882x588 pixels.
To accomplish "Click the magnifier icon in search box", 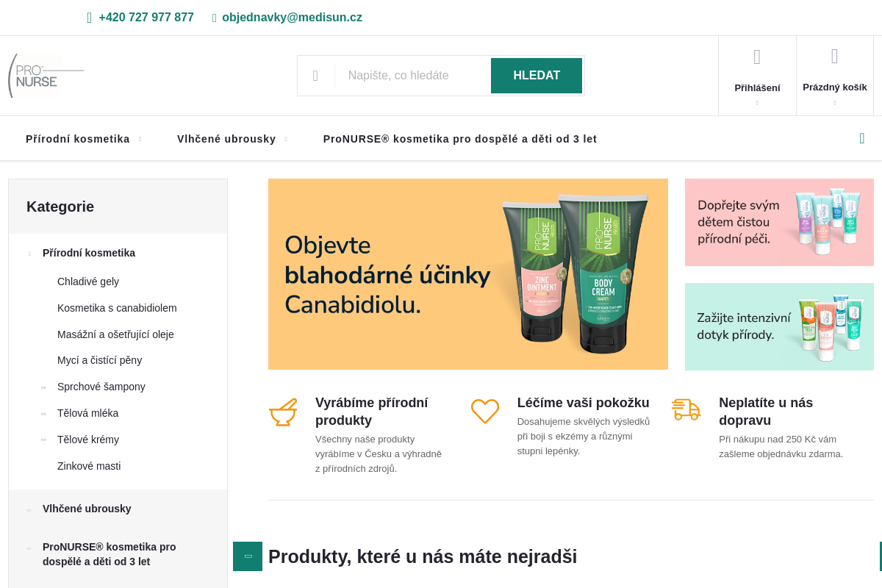I will [315, 76].
